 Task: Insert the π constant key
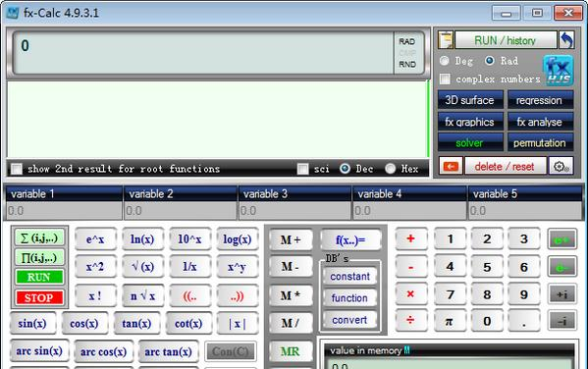point(450,321)
